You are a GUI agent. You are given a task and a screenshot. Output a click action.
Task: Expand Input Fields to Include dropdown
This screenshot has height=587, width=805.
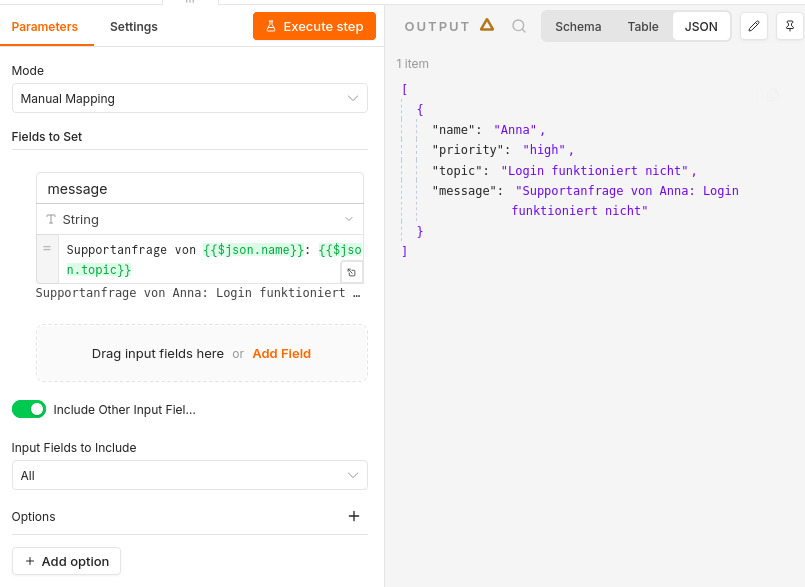point(189,475)
